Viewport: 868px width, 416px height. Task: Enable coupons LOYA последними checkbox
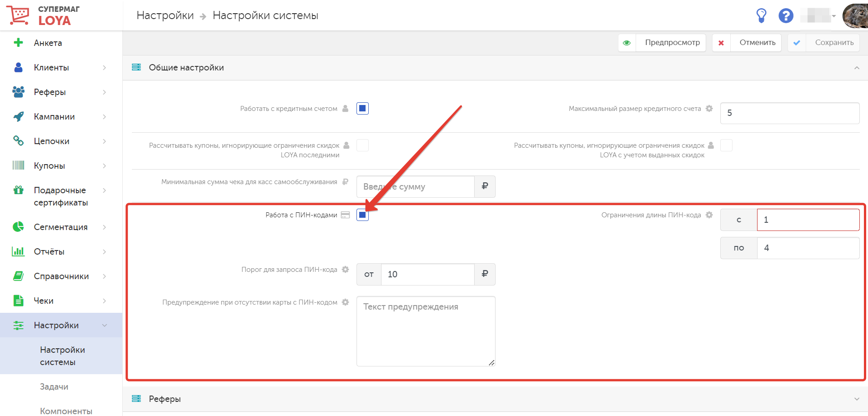coord(362,145)
